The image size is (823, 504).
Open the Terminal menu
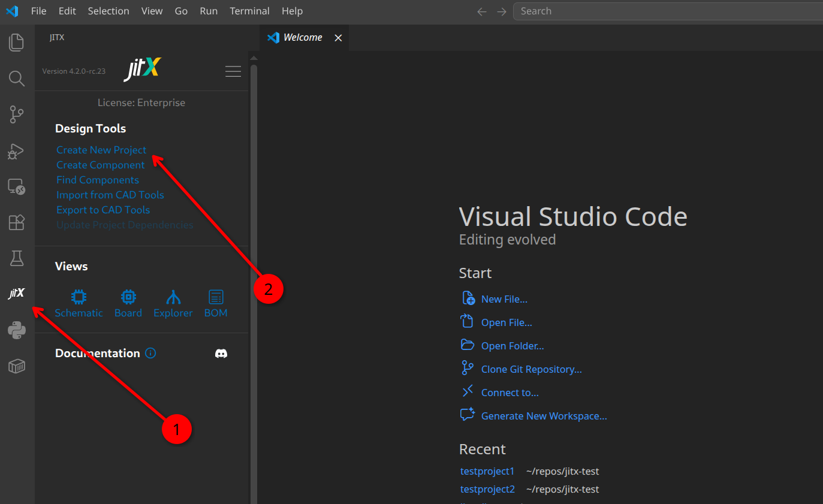tap(249, 11)
